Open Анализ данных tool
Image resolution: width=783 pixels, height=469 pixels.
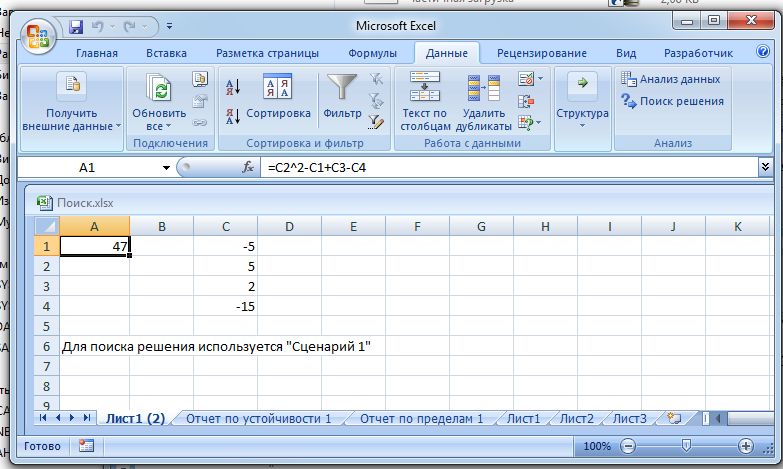[x=671, y=79]
